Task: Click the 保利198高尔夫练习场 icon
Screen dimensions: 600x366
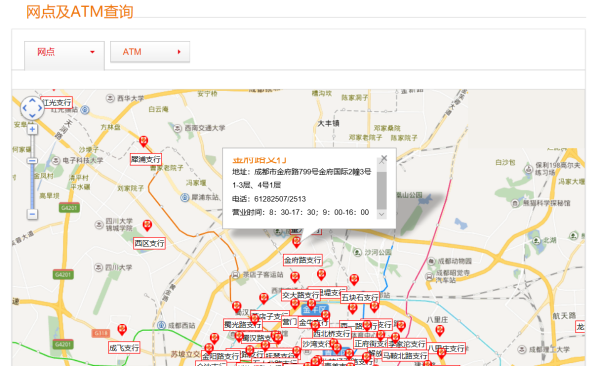Action: (528, 169)
